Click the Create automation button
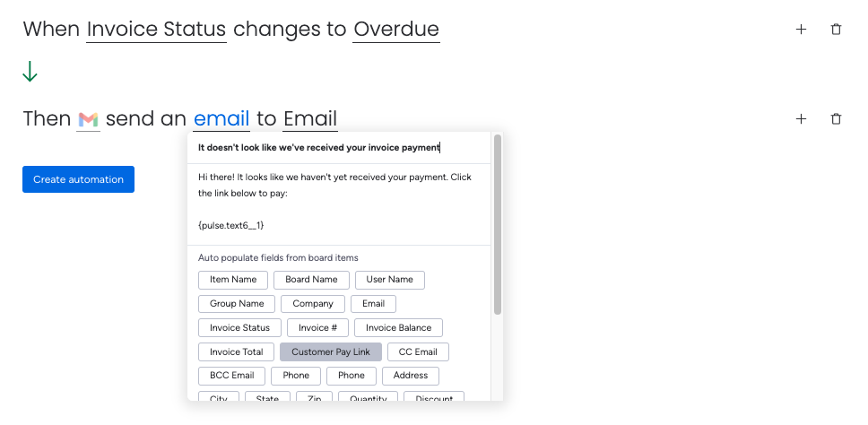868x425 pixels. click(x=78, y=179)
